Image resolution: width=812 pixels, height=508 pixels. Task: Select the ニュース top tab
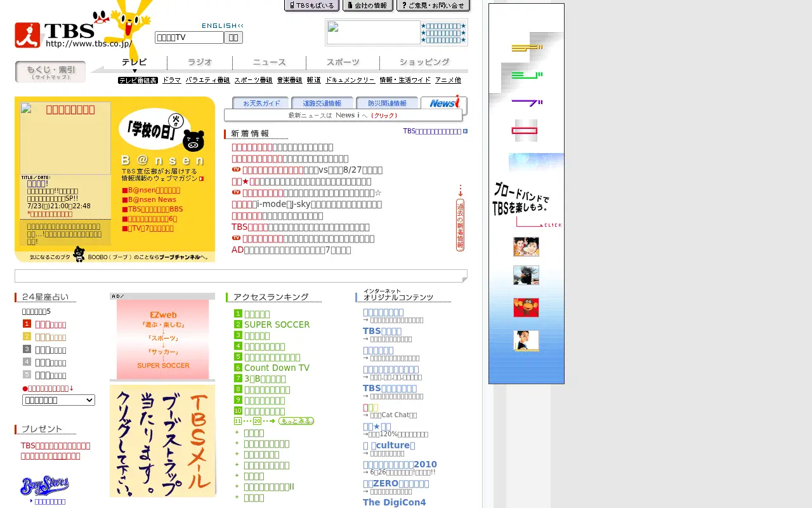270,62
